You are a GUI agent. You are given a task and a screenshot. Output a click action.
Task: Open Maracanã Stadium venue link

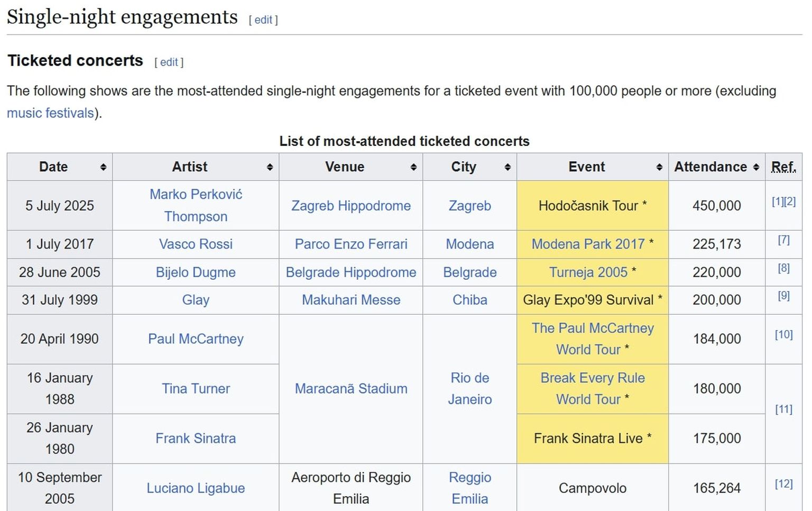pos(351,389)
